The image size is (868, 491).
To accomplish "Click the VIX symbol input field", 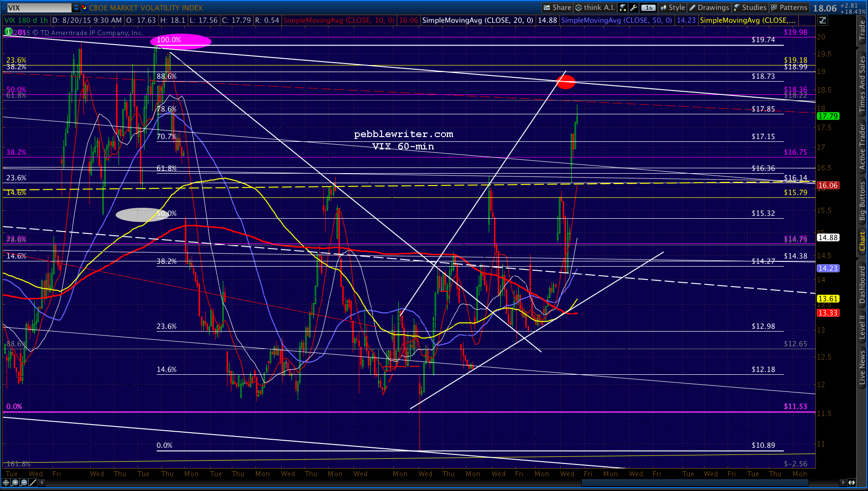I will (39, 8).
